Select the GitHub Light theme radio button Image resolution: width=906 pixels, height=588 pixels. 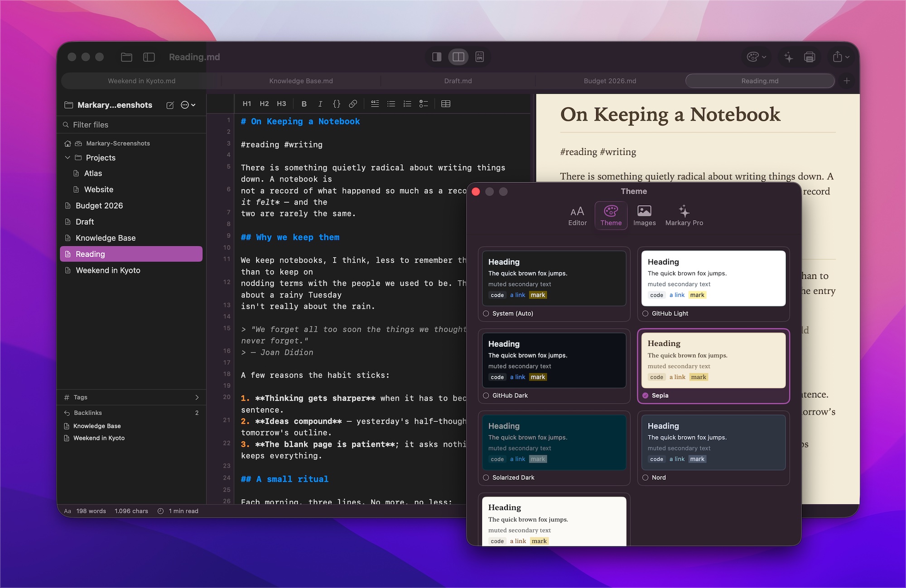click(646, 313)
